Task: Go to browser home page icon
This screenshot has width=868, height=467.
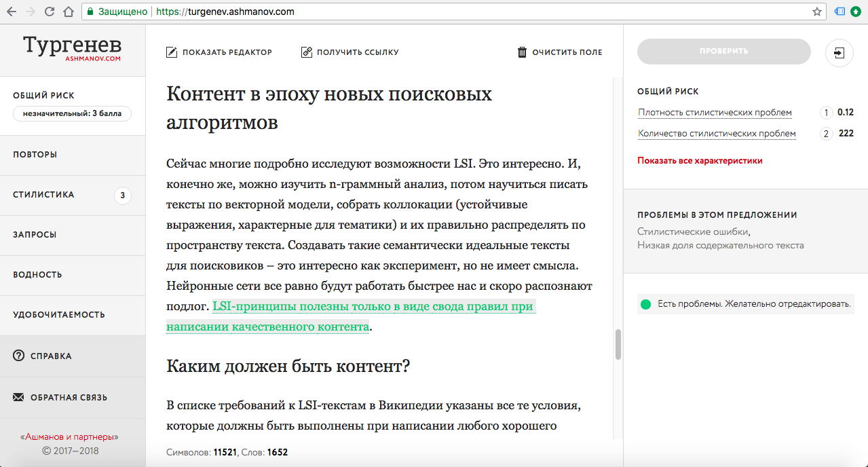Action: click(x=68, y=12)
